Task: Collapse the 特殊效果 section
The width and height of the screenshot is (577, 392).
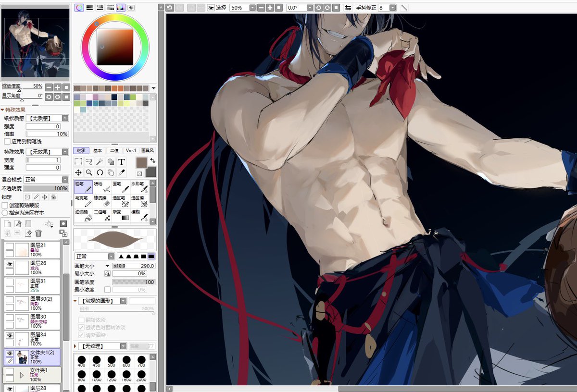Action: tap(2, 110)
